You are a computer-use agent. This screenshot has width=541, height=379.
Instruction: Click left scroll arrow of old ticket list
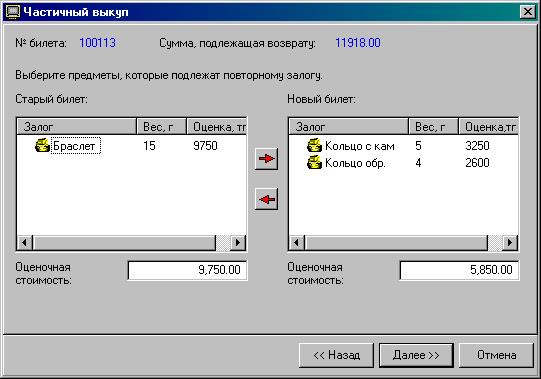24,243
